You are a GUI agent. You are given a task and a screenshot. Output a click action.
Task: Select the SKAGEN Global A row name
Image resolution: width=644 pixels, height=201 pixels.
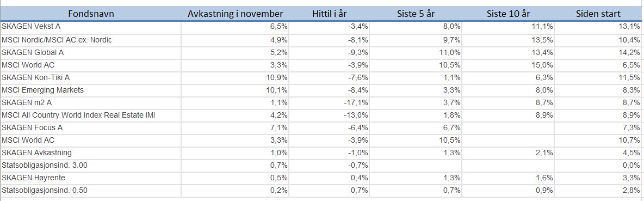tap(91, 53)
